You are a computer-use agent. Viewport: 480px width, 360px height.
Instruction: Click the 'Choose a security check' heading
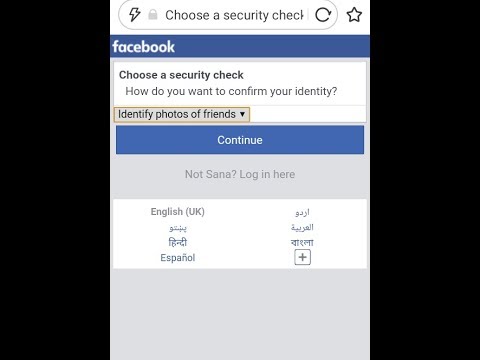pos(181,75)
